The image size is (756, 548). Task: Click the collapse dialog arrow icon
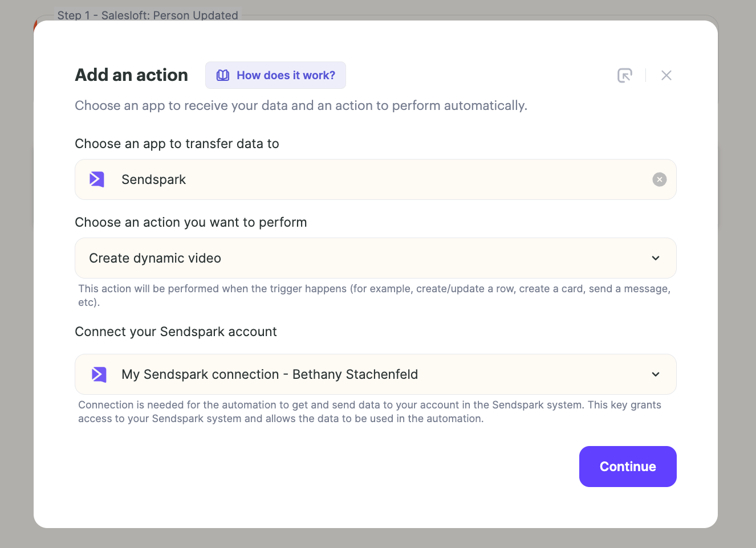[625, 75]
